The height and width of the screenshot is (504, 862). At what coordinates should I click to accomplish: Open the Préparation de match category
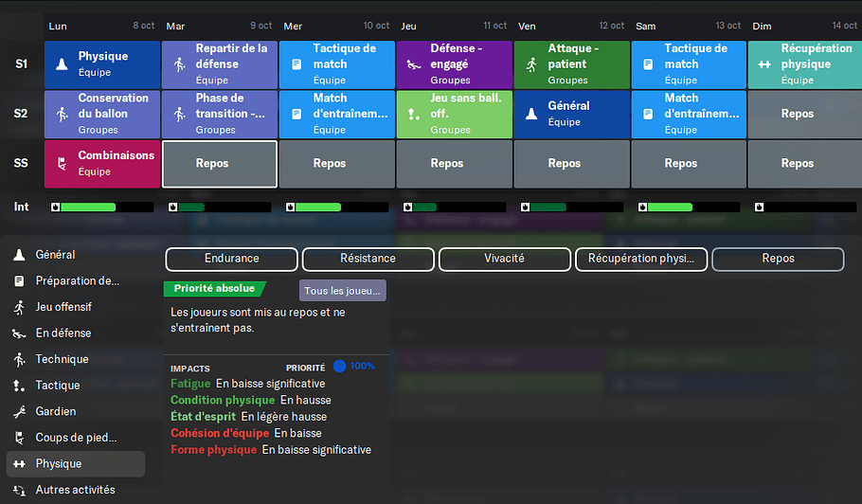tap(77, 281)
